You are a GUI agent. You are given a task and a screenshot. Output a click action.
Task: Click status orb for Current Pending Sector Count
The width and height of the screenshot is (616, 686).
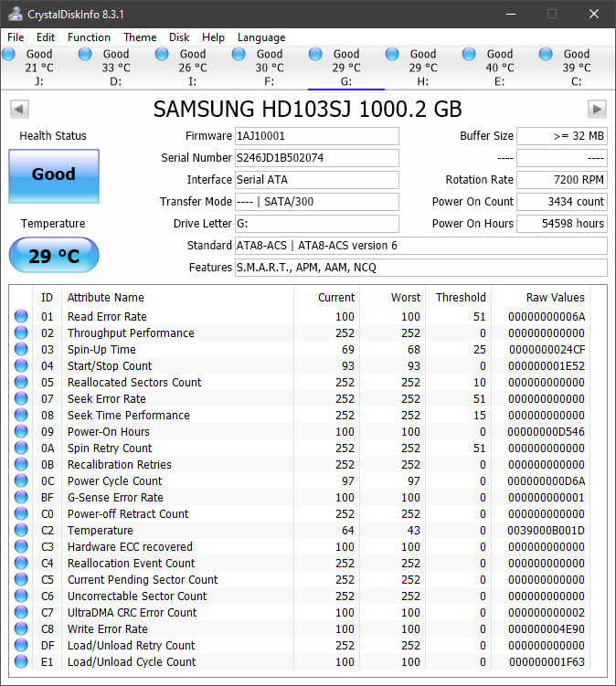(x=21, y=579)
